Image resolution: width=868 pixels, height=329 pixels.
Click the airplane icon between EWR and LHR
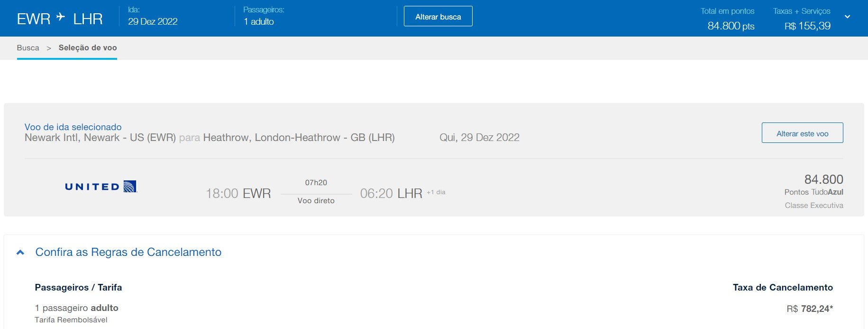[x=61, y=17]
